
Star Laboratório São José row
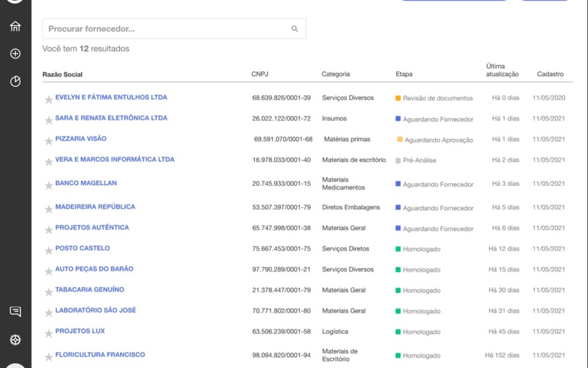click(x=48, y=312)
